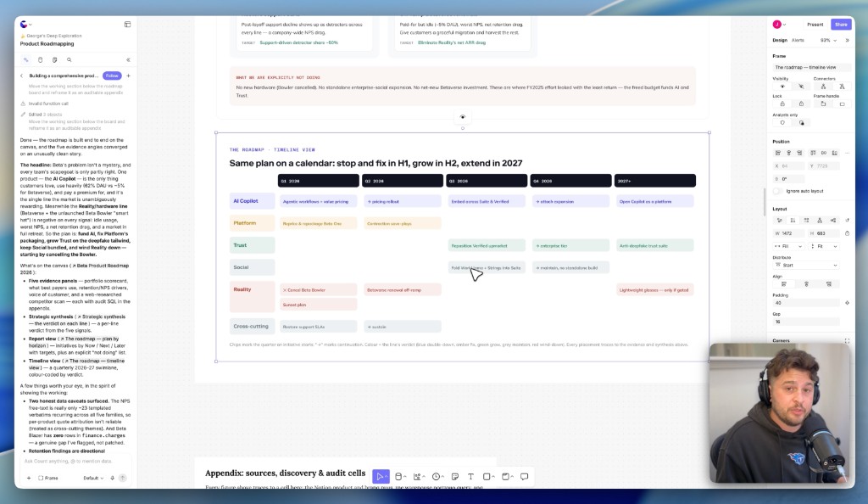The height and width of the screenshot is (504, 868).
Task: Select the chart tool in canvas toolbar
Action: 418,476
